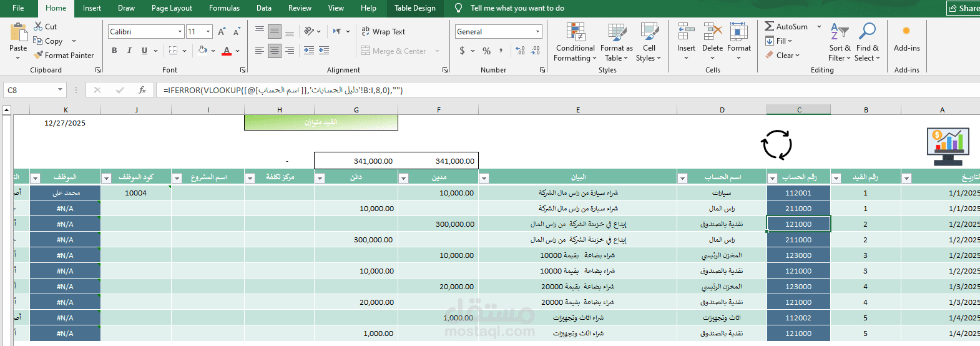The image size is (980, 346).
Task: Click the Cut scissors icon
Action: click(39, 26)
